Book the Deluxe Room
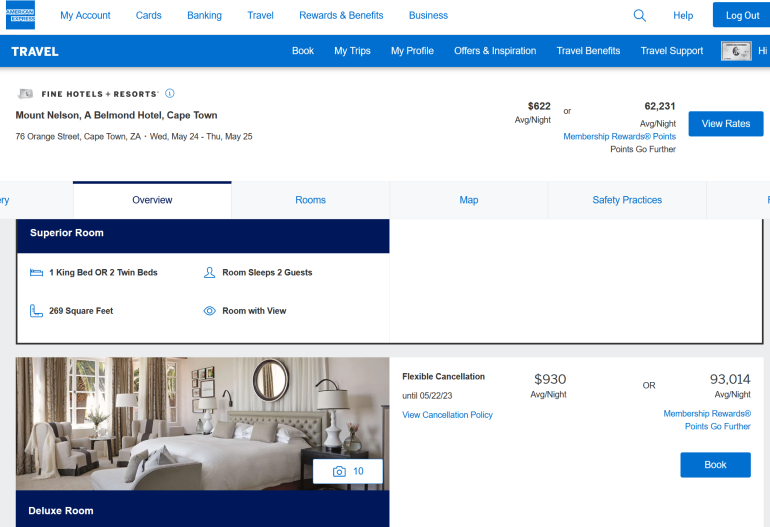 pyautogui.click(x=715, y=465)
